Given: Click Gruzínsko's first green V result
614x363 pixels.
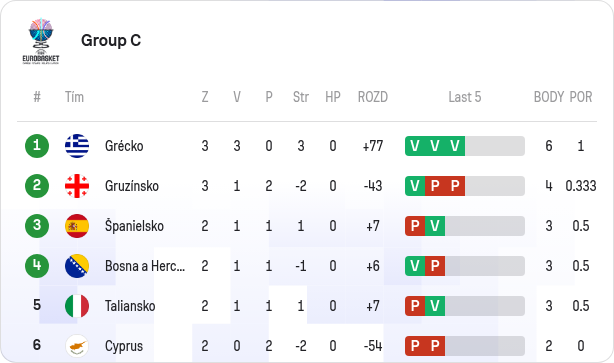Looking at the screenshot, I should coord(415,186).
